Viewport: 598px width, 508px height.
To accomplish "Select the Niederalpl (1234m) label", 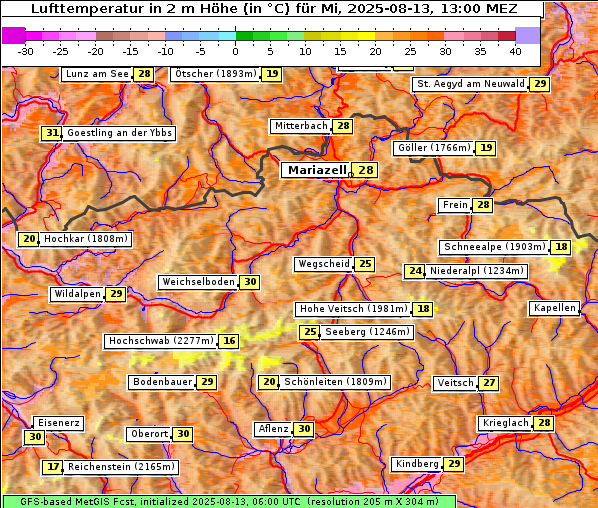I will coord(477,271).
